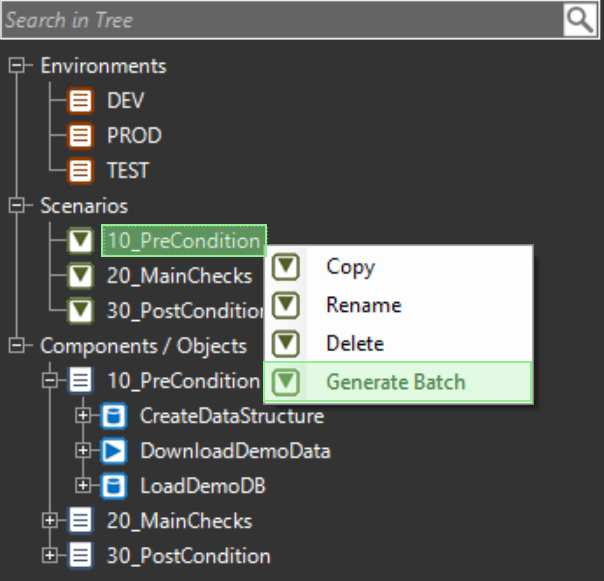Expand the DownloadDemoData node
Screen dimensions: 604x581
pos(83,450)
